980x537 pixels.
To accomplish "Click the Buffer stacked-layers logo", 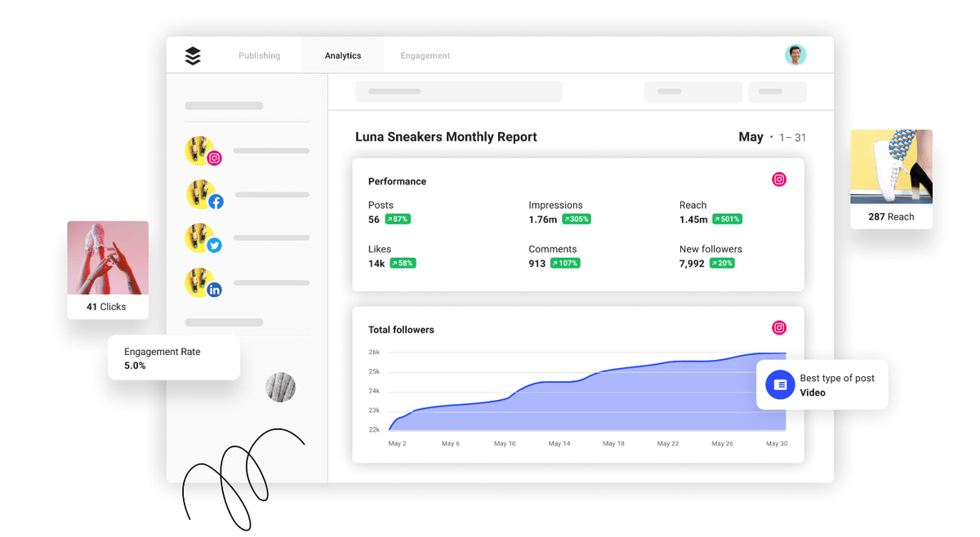I will [x=193, y=55].
